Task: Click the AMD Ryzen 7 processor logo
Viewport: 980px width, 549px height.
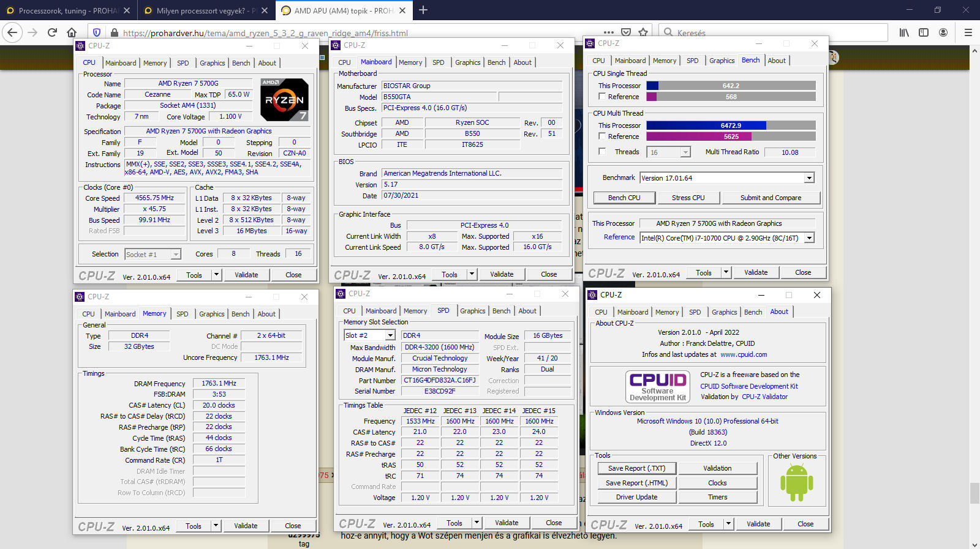Action: point(284,99)
